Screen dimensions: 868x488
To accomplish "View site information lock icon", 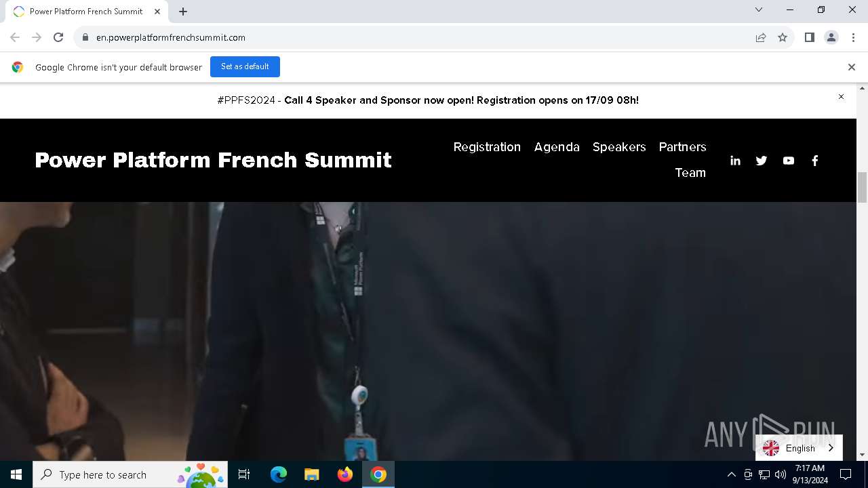I will (85, 37).
